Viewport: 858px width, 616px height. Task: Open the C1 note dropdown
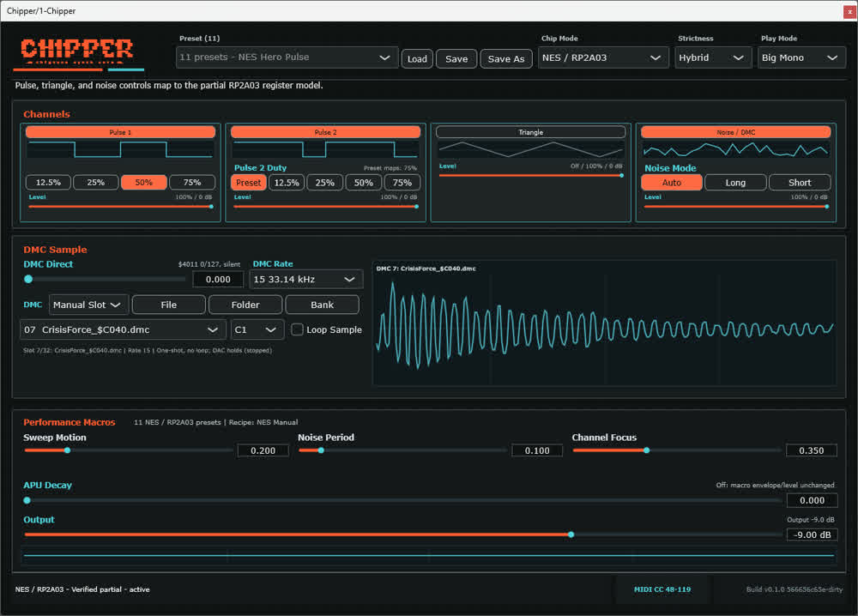tap(257, 330)
